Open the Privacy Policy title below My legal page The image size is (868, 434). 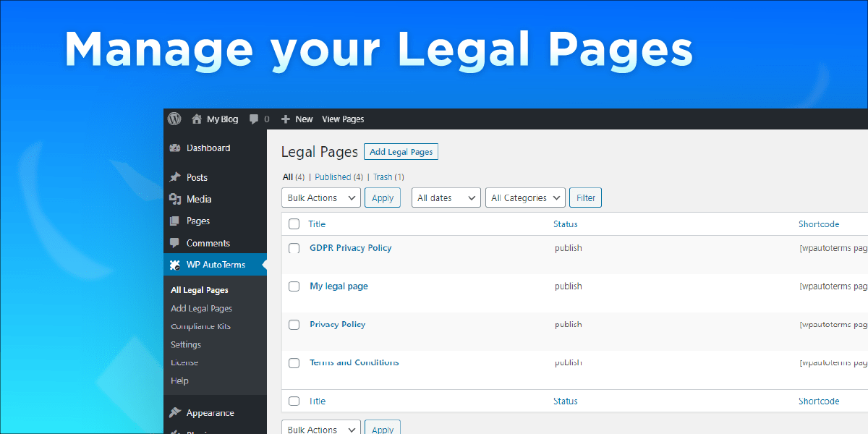tap(338, 324)
